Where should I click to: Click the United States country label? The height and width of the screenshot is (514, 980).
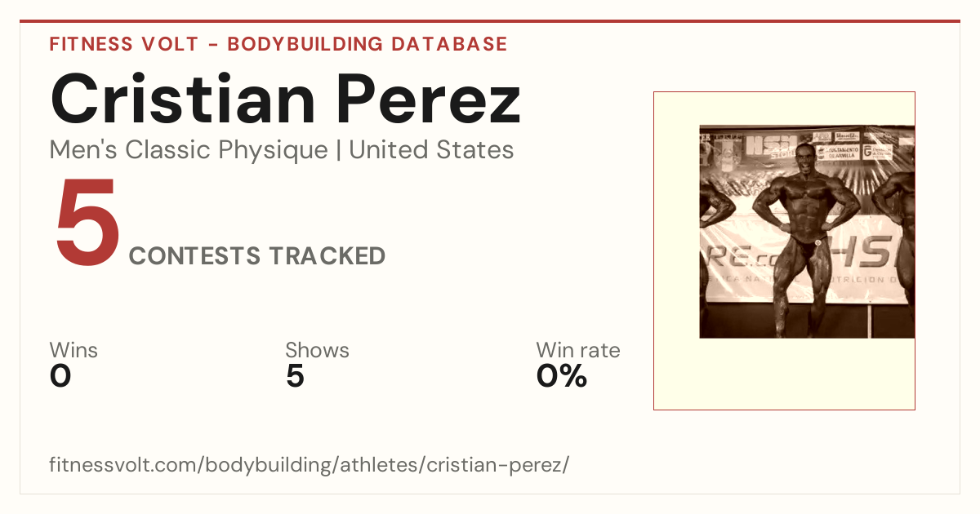coord(431,150)
